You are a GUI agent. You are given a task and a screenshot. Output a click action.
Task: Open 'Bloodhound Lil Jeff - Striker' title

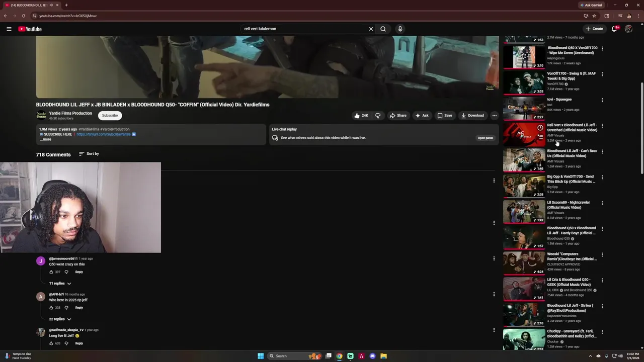pyautogui.click(x=571, y=308)
